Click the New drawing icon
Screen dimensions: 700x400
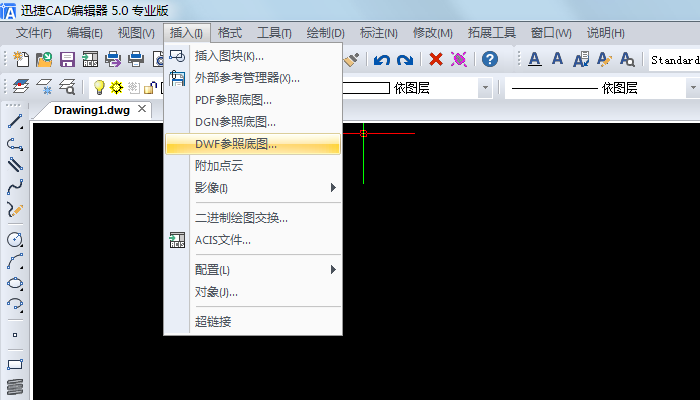click(x=21, y=59)
